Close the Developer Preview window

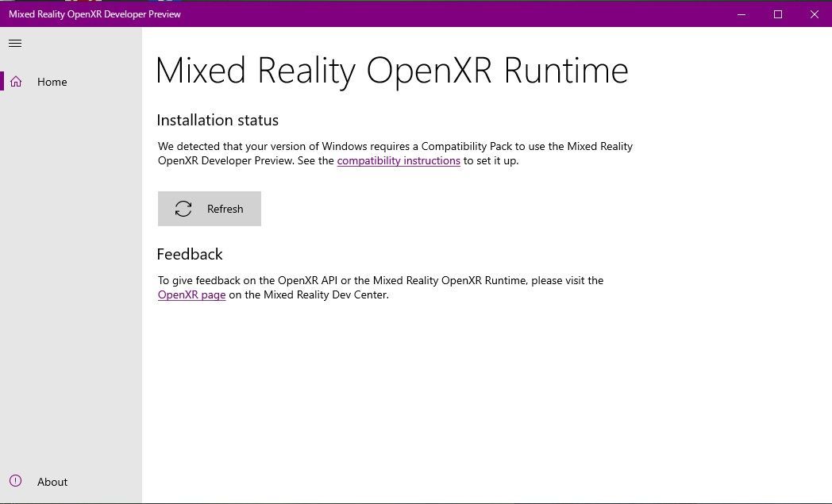tap(814, 13)
